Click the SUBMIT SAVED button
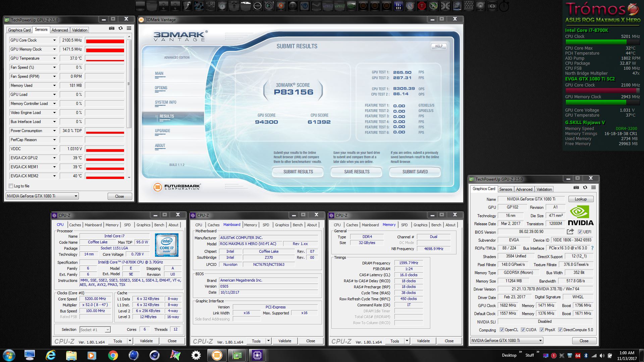Viewport: 644px width, 362px height. click(x=415, y=172)
